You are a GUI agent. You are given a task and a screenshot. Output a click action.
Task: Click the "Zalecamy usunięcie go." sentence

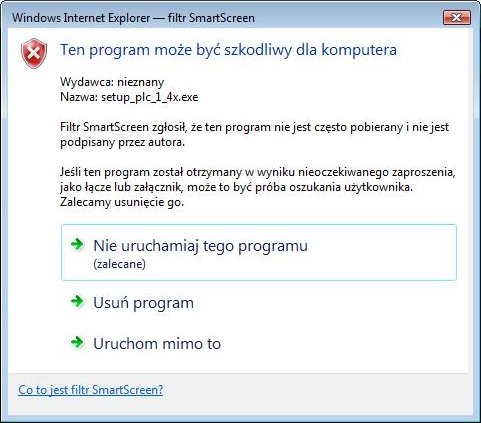pyautogui.click(x=122, y=202)
